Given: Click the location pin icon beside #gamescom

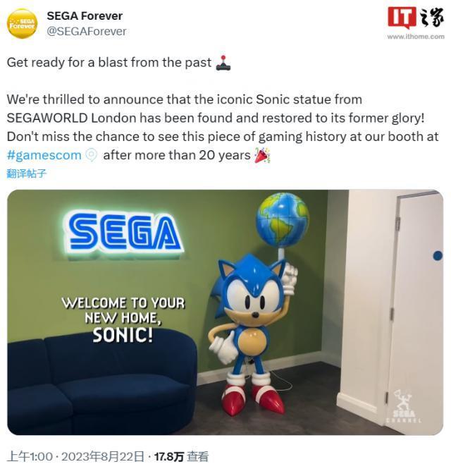Looking at the screenshot, I should tap(92, 155).
